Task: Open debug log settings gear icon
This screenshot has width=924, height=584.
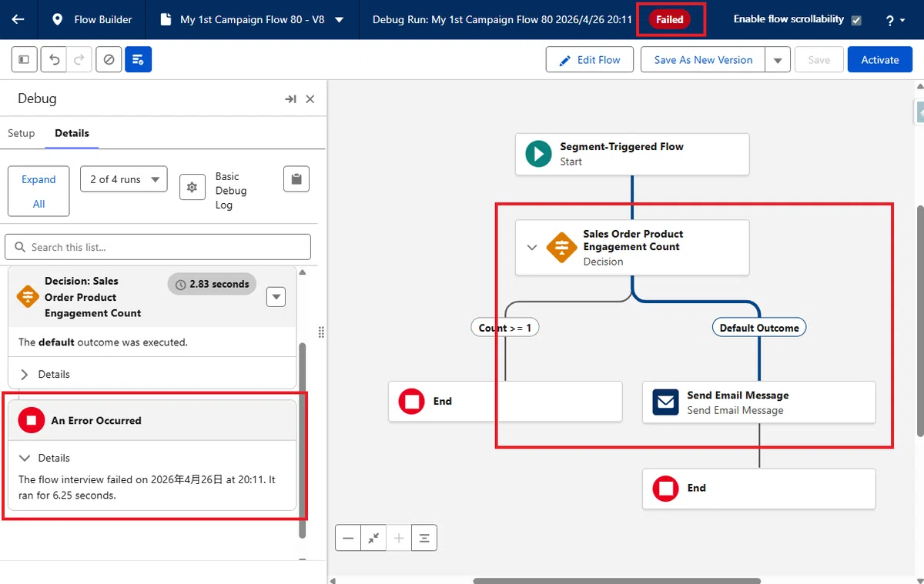Action: click(x=192, y=187)
